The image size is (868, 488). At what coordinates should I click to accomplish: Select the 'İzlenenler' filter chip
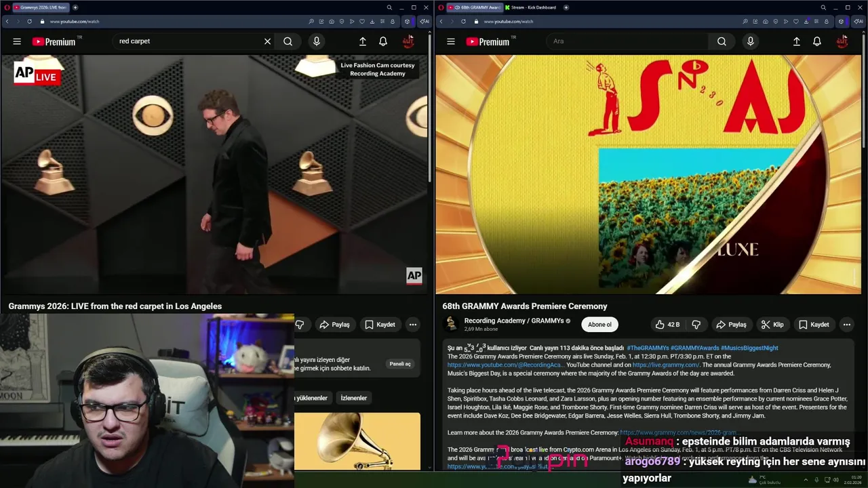[354, 398]
